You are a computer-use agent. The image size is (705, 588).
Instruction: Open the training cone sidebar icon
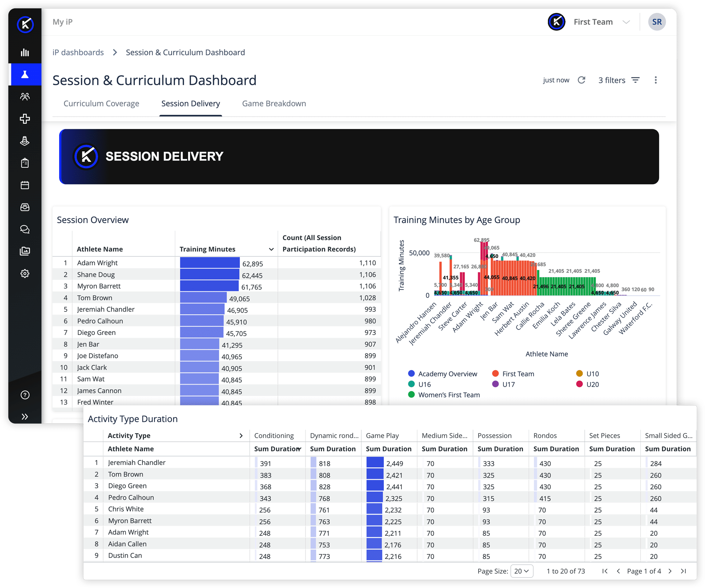tap(25, 141)
